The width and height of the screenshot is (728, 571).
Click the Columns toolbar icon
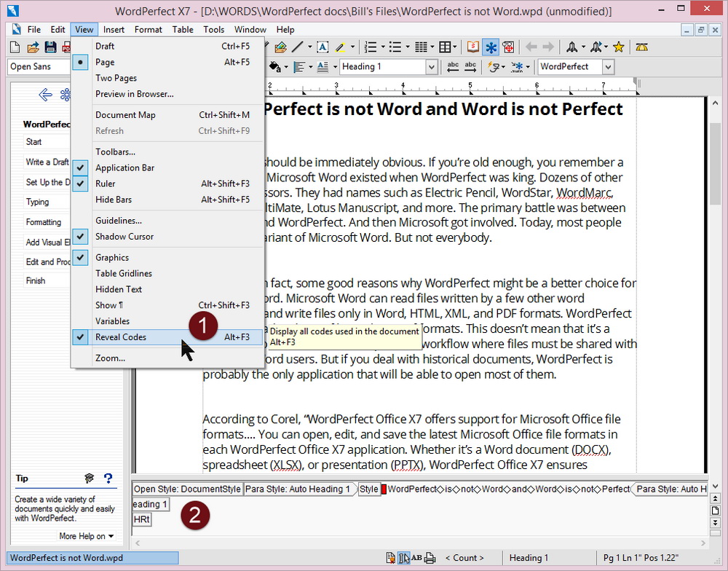pos(420,47)
